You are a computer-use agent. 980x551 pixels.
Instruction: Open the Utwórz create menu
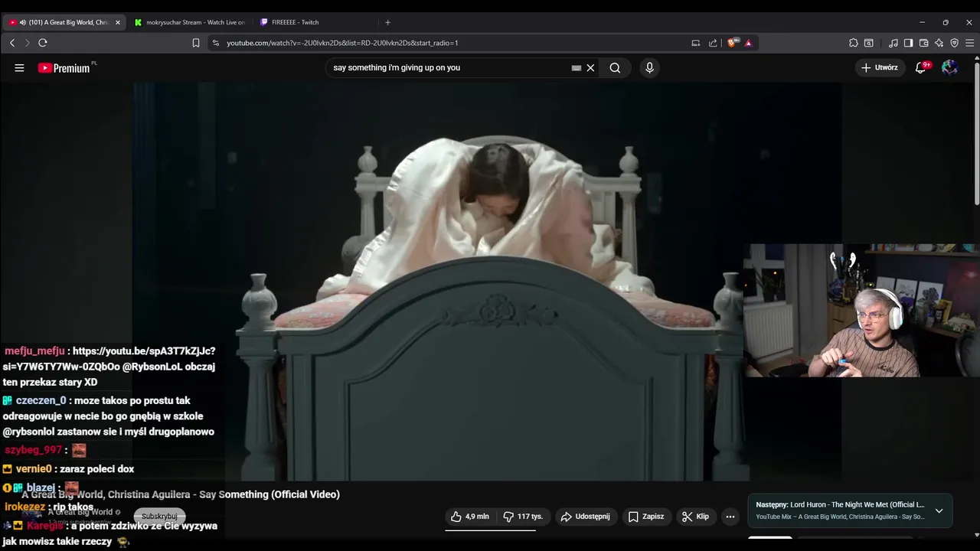pos(880,67)
